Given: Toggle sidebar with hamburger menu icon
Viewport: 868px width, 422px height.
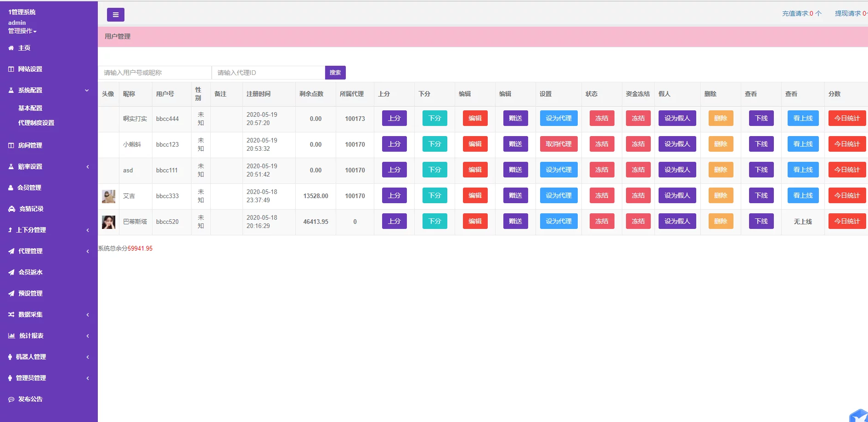Looking at the screenshot, I should (115, 15).
